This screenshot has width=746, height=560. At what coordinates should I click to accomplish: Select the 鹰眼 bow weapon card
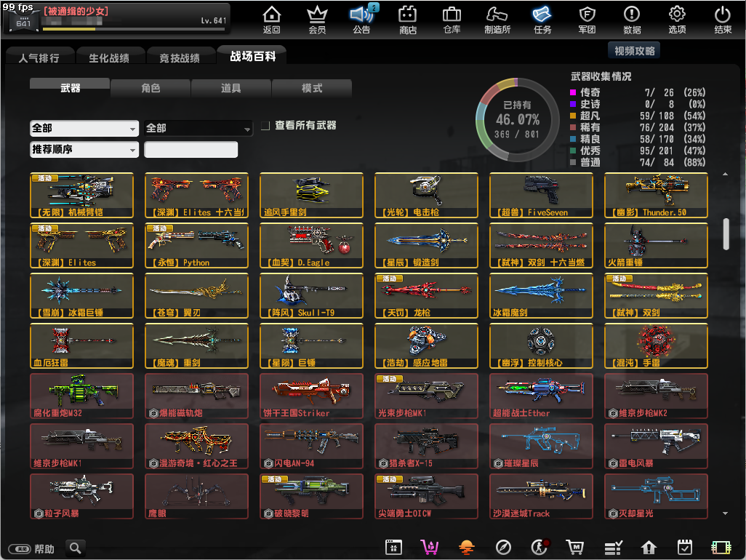(x=196, y=496)
